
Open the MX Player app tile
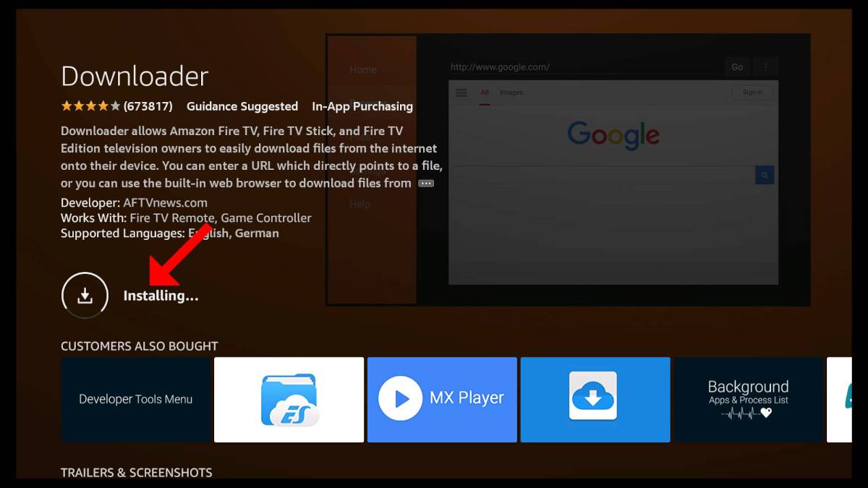pyautogui.click(x=442, y=399)
